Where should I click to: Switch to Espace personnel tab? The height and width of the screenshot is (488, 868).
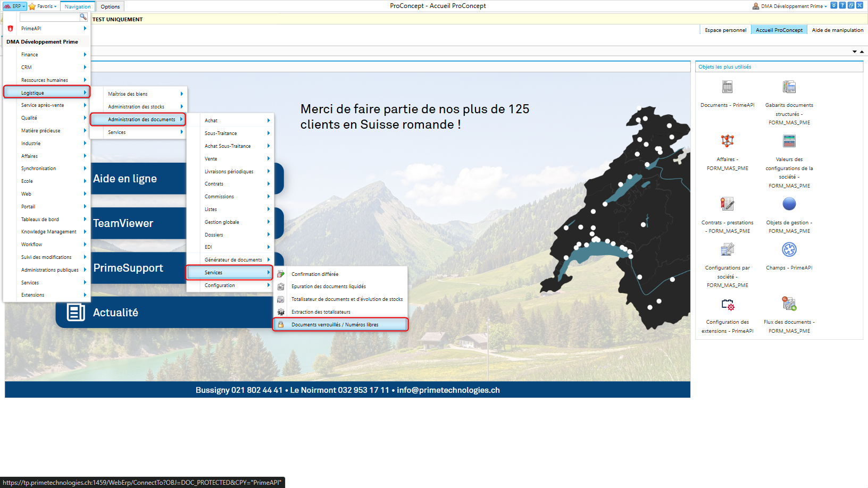[x=725, y=30]
